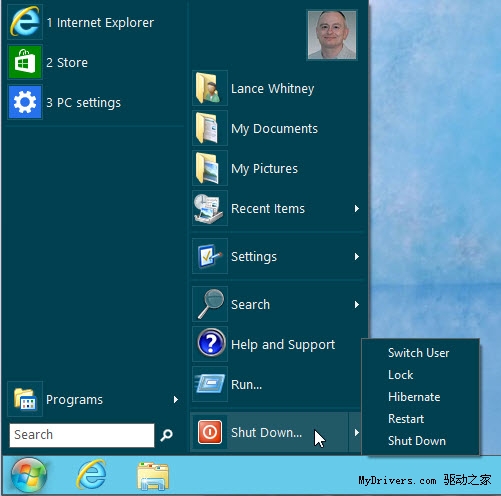
Task: Click inside the Start menu Search field
Action: tap(82, 435)
